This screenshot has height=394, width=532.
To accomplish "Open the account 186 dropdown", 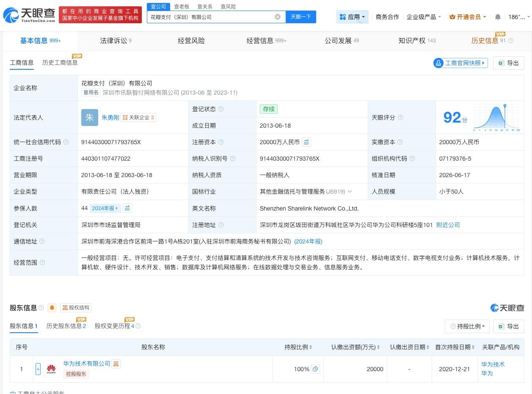I will click(519, 17).
